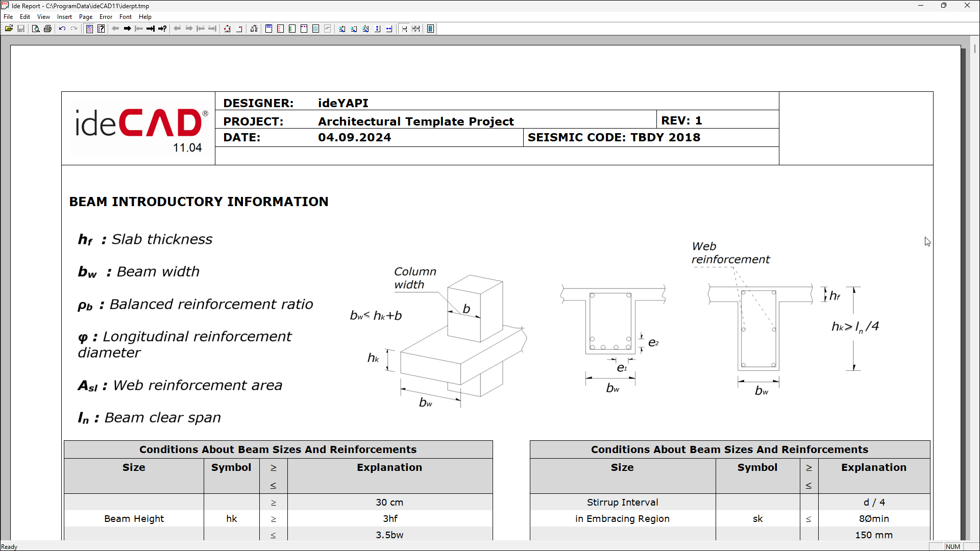Click the Undo arrow icon

[x=62, y=29]
